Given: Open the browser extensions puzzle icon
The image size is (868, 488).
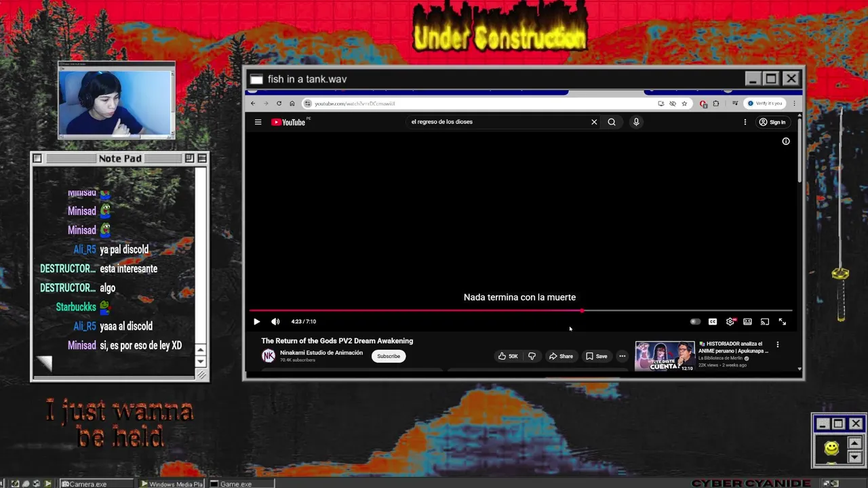Looking at the screenshot, I should pos(715,104).
